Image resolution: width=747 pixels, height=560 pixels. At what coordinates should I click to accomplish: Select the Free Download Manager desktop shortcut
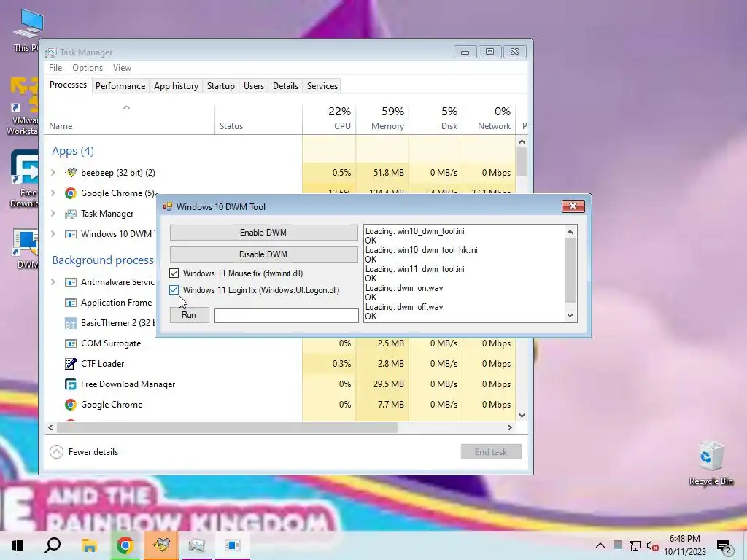point(23,179)
